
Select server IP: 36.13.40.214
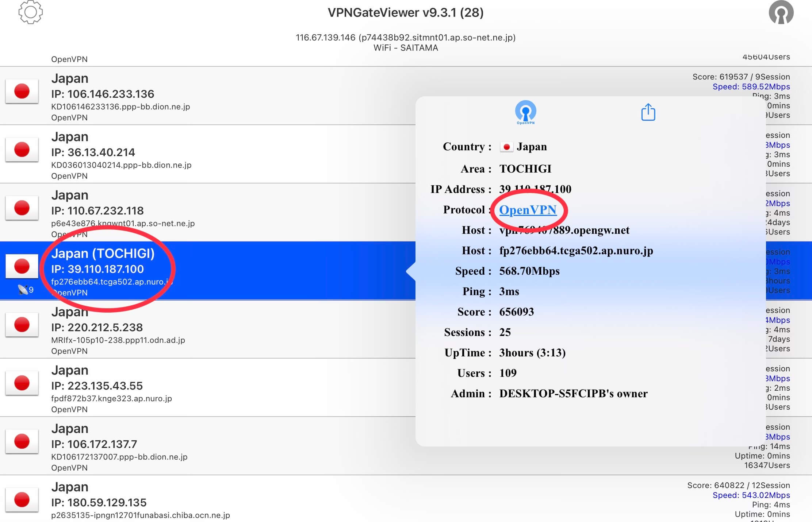pos(93,152)
